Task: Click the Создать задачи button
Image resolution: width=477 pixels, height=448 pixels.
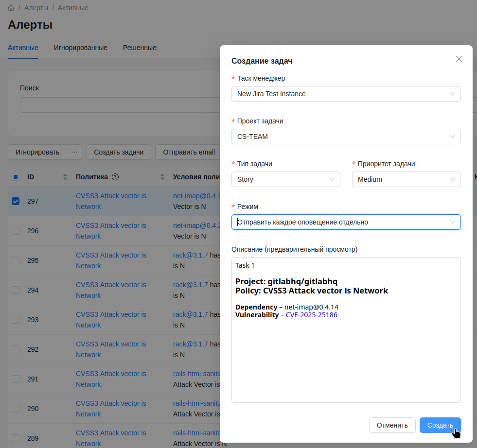Action: (x=119, y=152)
